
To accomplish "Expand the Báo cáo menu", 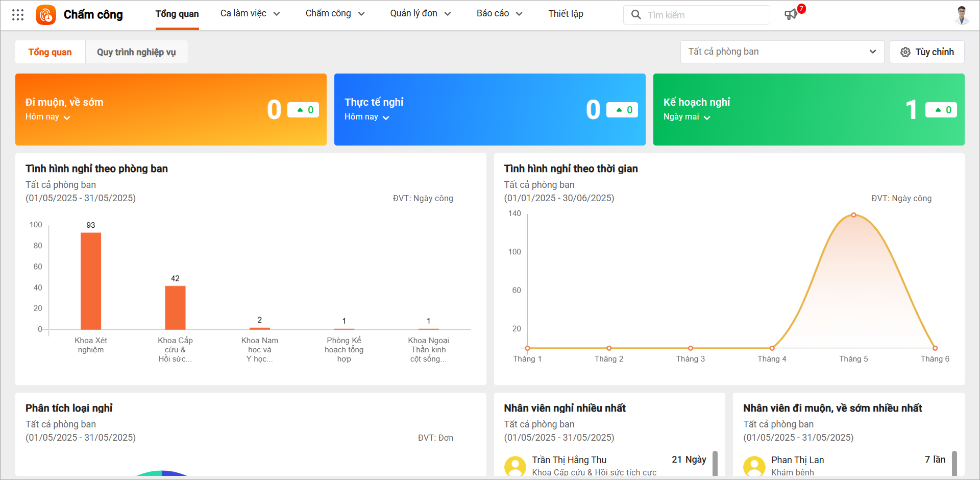I will pos(499,14).
